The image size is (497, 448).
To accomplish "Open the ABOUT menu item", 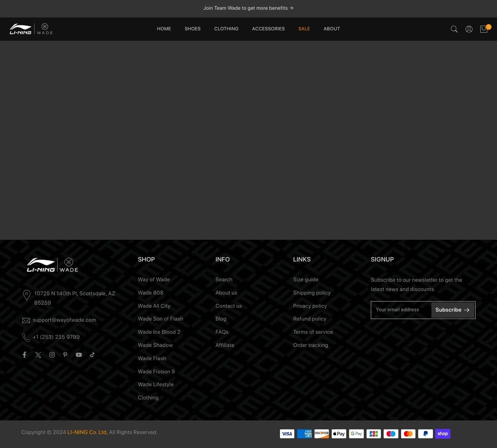I will tap(332, 29).
